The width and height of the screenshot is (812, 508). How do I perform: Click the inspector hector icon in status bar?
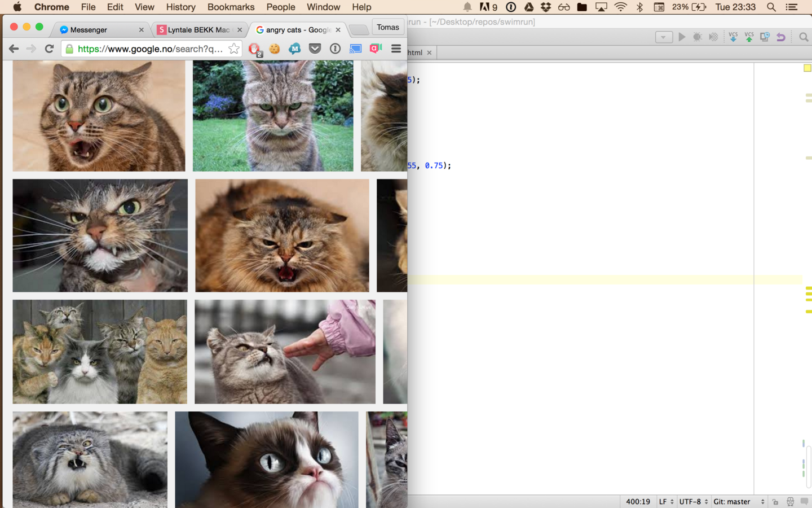pyautogui.click(x=790, y=502)
